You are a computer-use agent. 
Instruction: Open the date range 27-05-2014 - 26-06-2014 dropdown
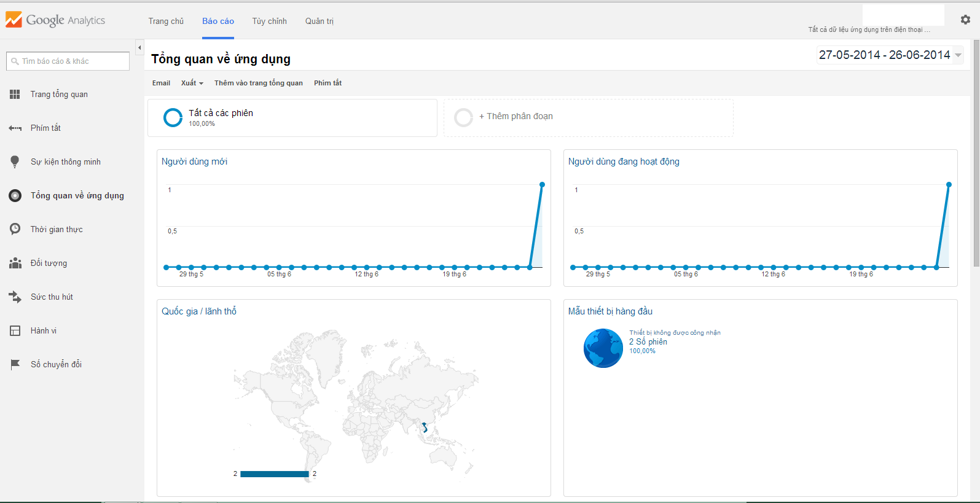coord(890,55)
